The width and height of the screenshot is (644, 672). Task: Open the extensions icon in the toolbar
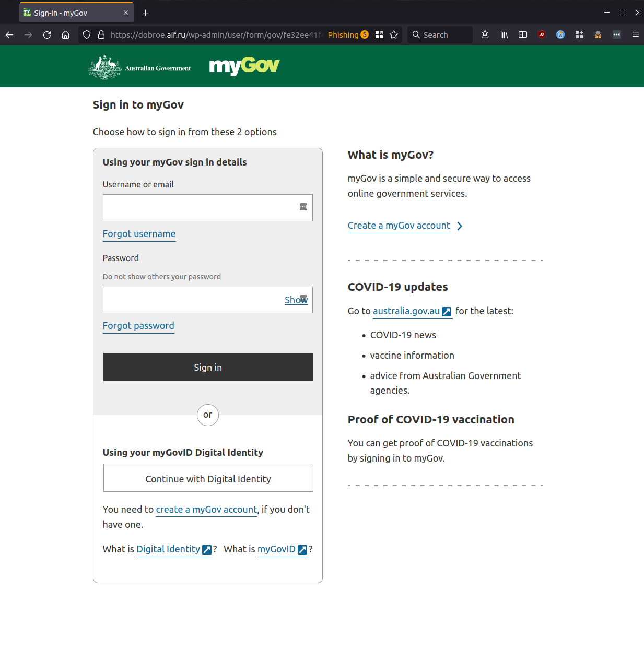(x=579, y=34)
